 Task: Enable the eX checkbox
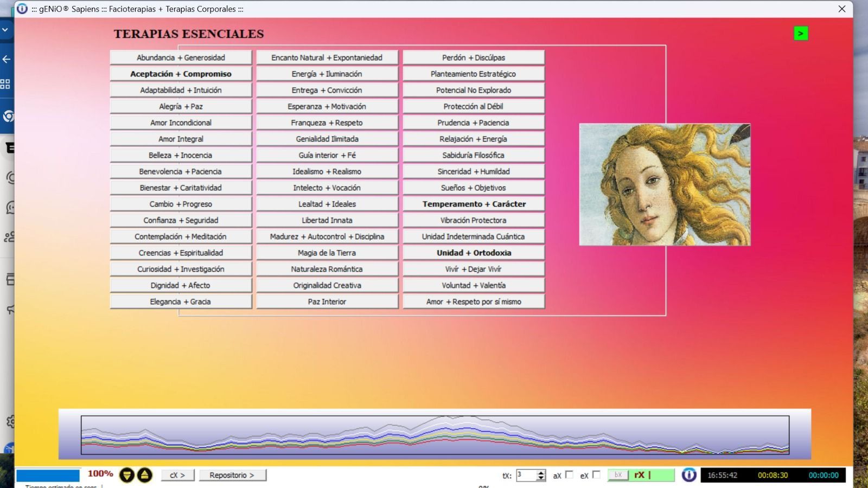click(x=596, y=475)
